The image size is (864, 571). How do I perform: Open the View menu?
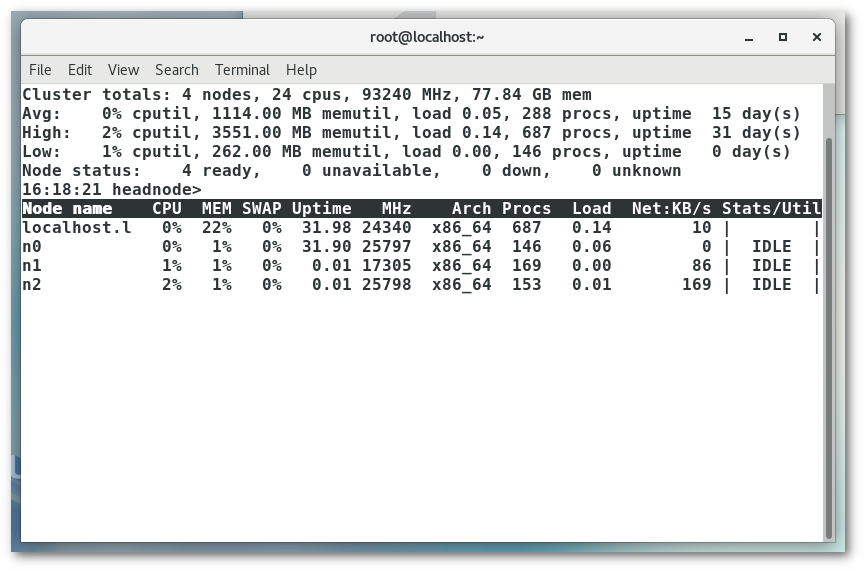pos(123,70)
